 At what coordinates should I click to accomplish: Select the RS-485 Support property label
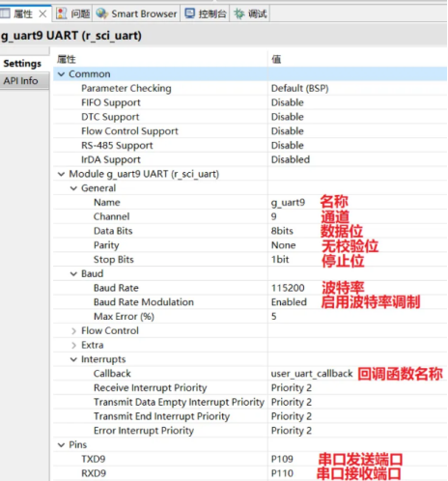point(117,145)
